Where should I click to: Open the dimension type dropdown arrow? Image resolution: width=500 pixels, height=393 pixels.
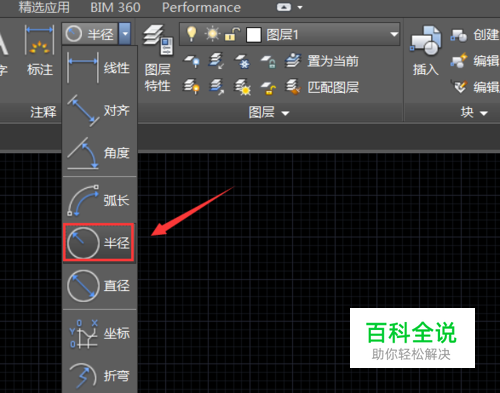tap(125, 34)
